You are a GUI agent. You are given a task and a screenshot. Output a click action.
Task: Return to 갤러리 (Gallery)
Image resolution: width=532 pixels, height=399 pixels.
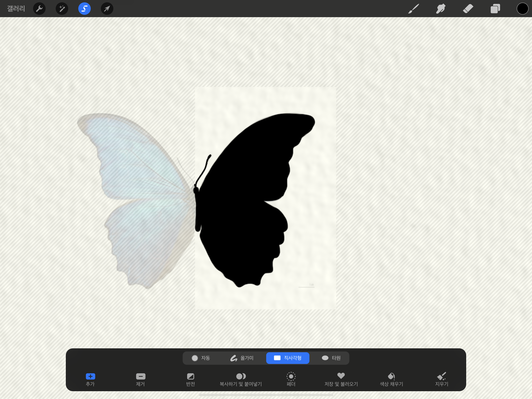coord(16,9)
